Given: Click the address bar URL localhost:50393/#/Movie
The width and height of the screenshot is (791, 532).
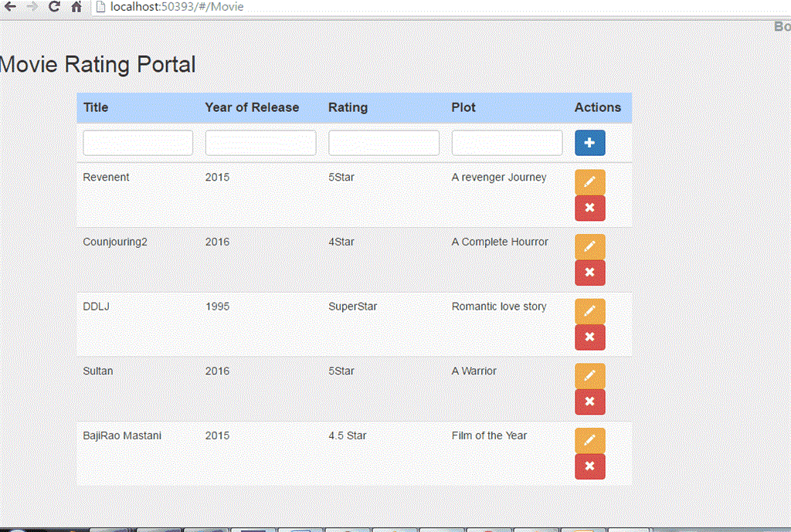Looking at the screenshot, I should click(177, 6).
